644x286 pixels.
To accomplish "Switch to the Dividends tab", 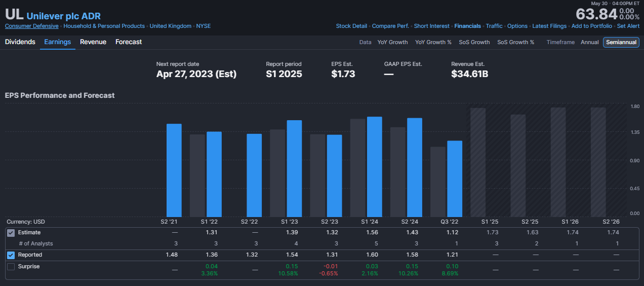I will tap(20, 42).
